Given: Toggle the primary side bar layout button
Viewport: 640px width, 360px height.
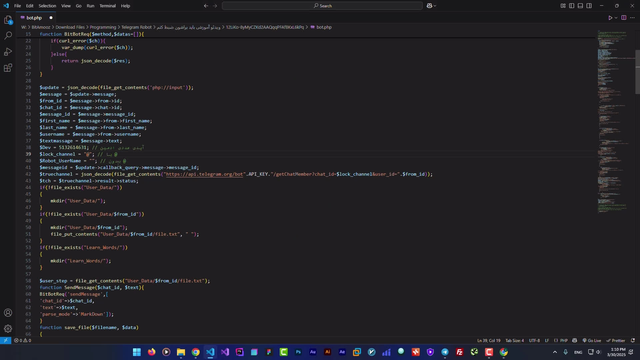Looking at the screenshot, I should tap(571, 6).
